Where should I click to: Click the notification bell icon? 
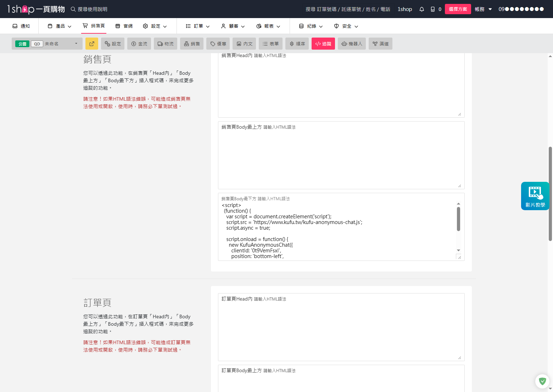pos(421,9)
